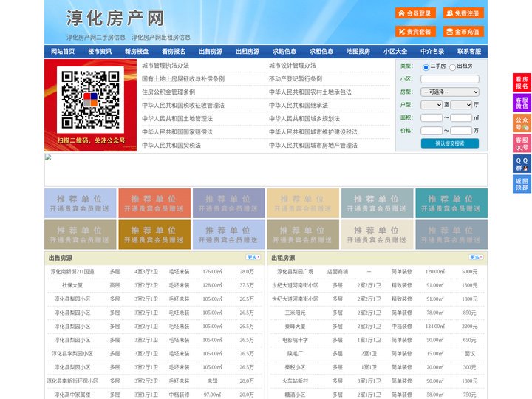The height and width of the screenshot is (399, 532).
Task: Open the 看房报名 menu item
Action: click(x=174, y=52)
